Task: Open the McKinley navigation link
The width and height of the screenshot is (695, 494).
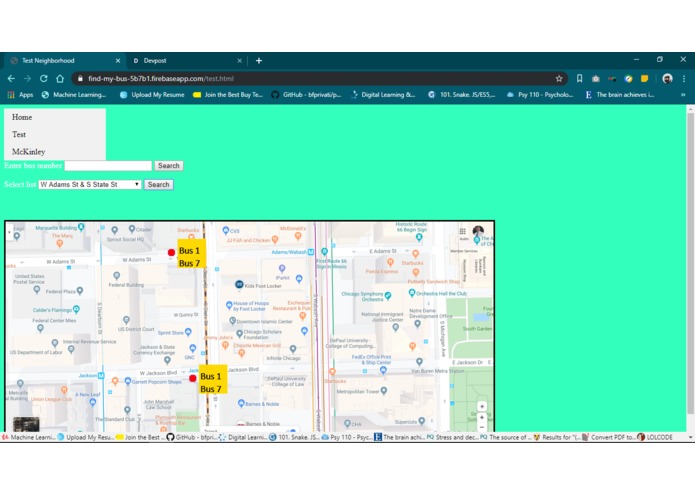Action: [x=29, y=152]
